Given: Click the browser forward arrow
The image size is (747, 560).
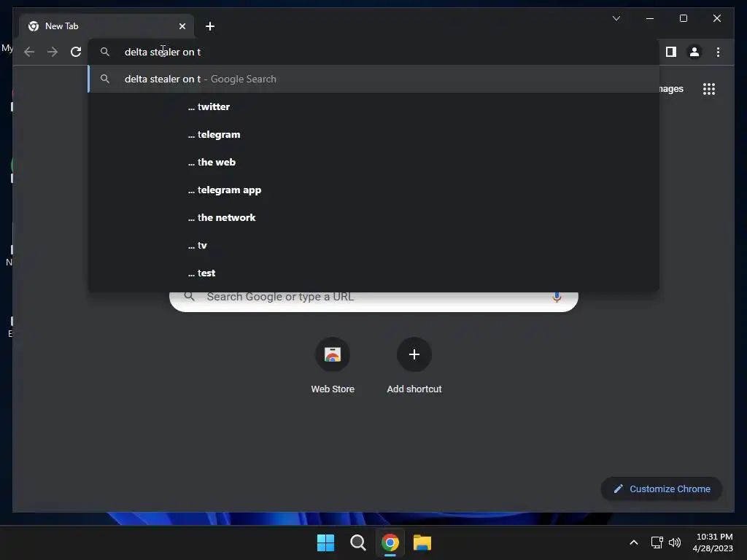Looking at the screenshot, I should 53,52.
